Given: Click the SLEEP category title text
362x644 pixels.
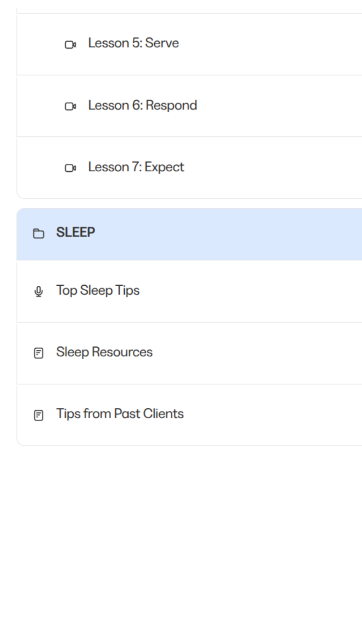Looking at the screenshot, I should (76, 233).
